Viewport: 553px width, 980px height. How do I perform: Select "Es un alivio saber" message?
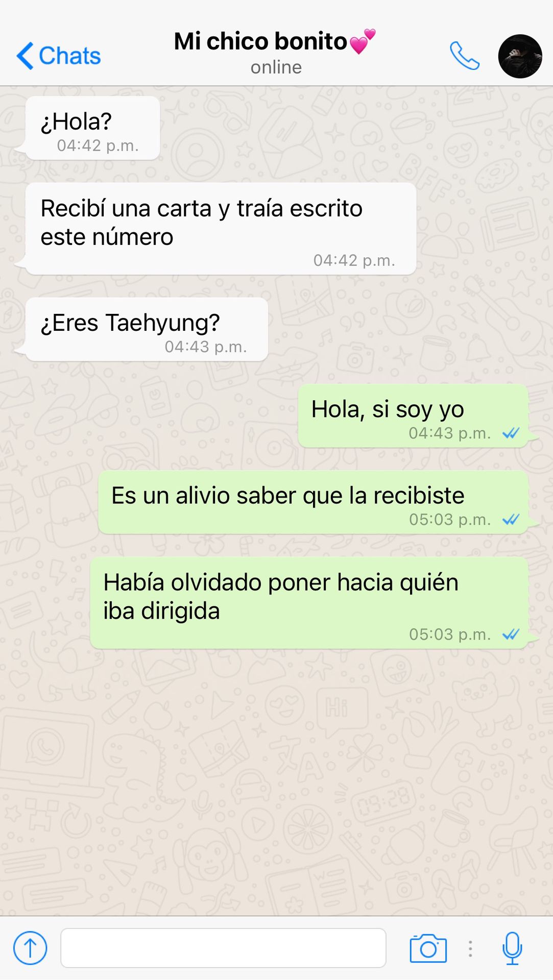312,502
